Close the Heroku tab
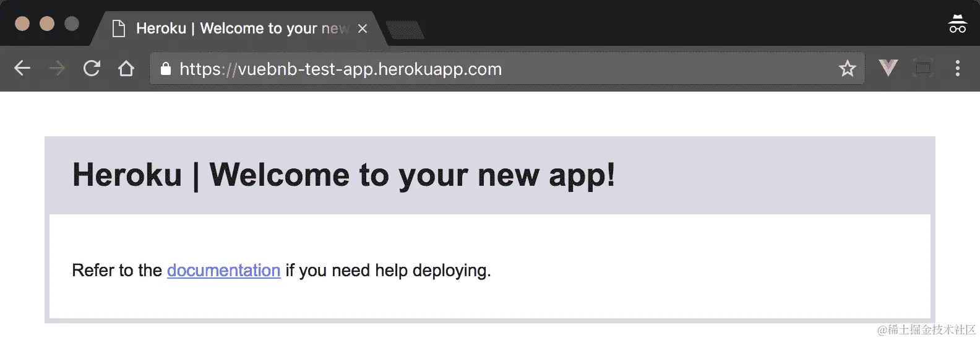The width and height of the screenshot is (980, 340). (x=363, y=28)
